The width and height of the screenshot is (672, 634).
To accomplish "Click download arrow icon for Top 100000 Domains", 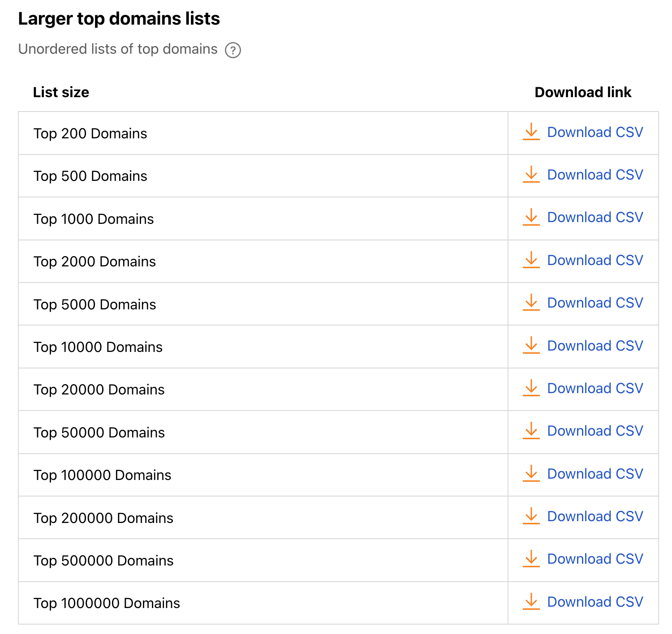I will click(531, 473).
